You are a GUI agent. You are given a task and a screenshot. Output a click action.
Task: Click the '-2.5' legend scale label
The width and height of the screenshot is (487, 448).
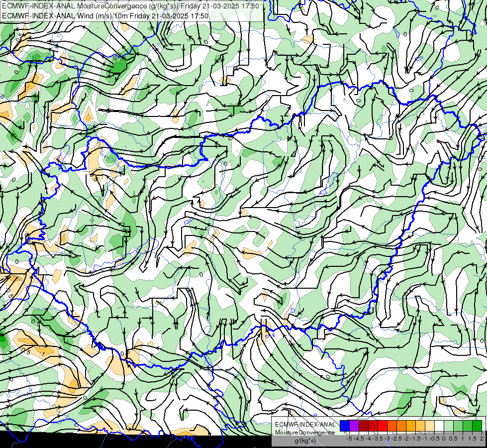pos(397,439)
